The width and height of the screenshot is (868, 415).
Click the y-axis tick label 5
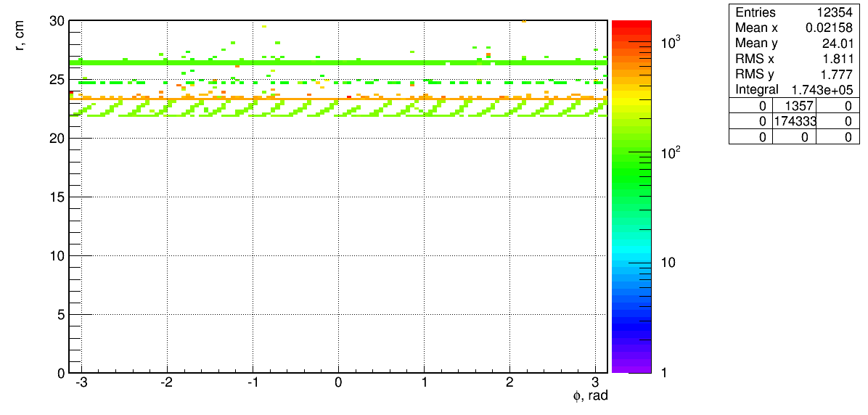tap(62, 314)
